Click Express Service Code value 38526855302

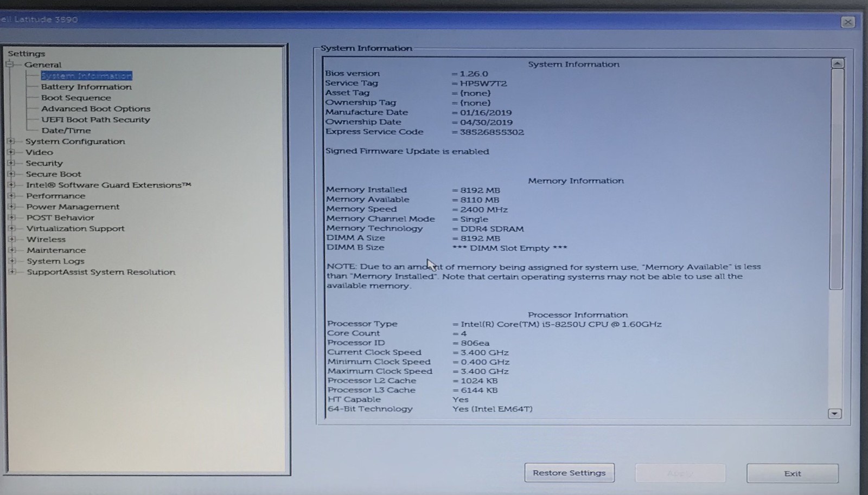(492, 132)
